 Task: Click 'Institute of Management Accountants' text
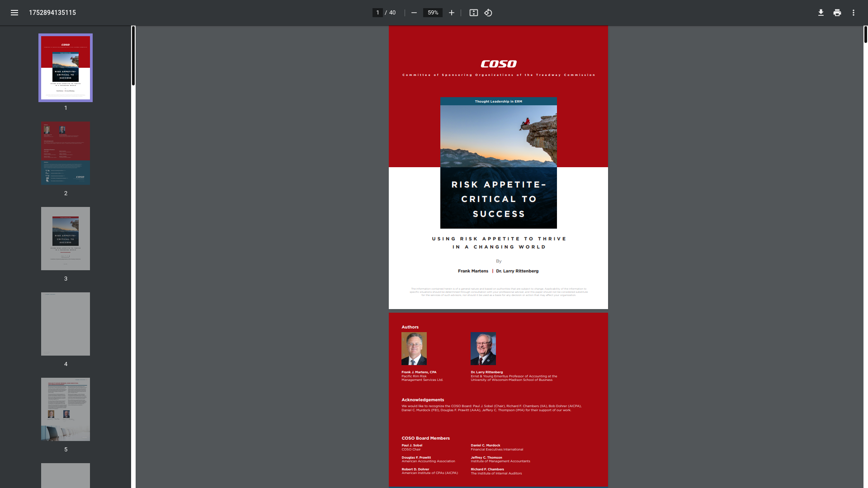click(x=500, y=461)
